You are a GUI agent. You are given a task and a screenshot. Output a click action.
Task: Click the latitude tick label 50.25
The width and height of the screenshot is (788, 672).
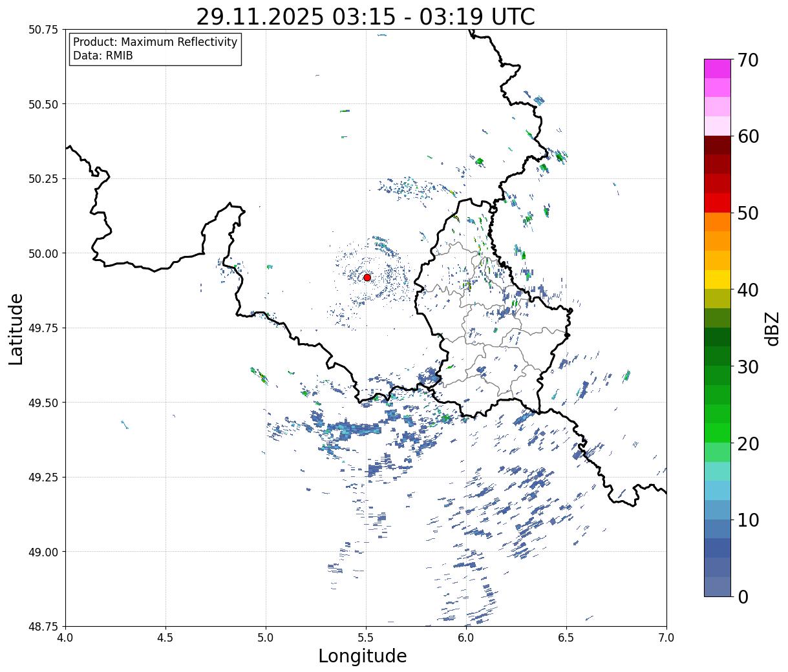43,179
